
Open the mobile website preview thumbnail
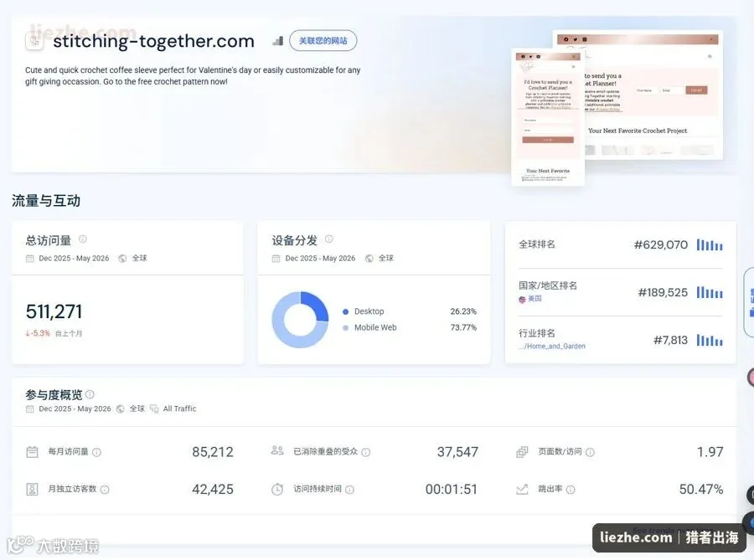(x=548, y=117)
